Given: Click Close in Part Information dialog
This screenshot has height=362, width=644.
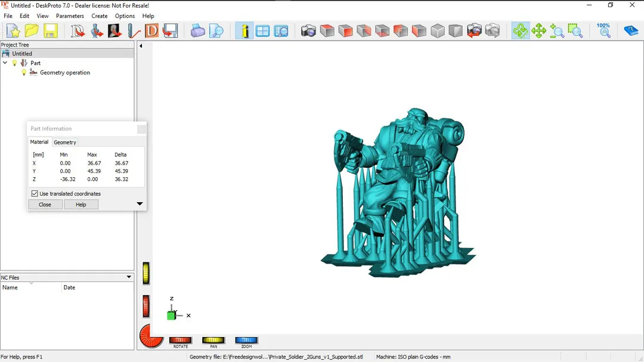Looking at the screenshot, I should pyautogui.click(x=45, y=204).
